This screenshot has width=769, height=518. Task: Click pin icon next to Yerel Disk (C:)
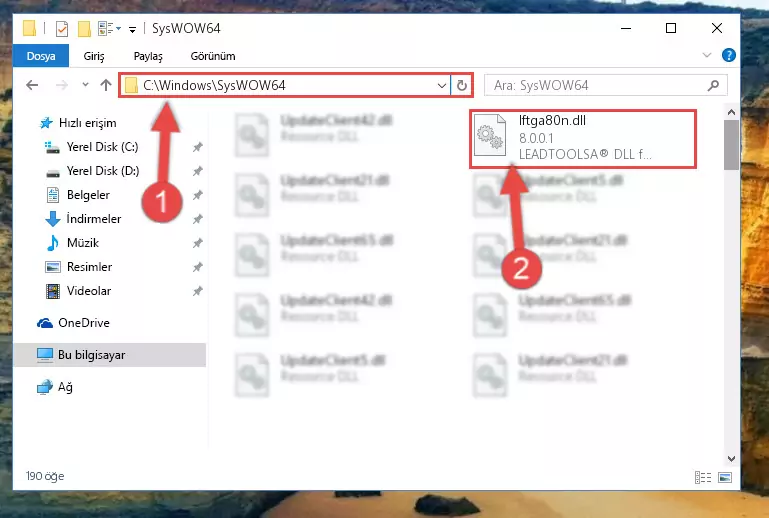[x=198, y=147]
